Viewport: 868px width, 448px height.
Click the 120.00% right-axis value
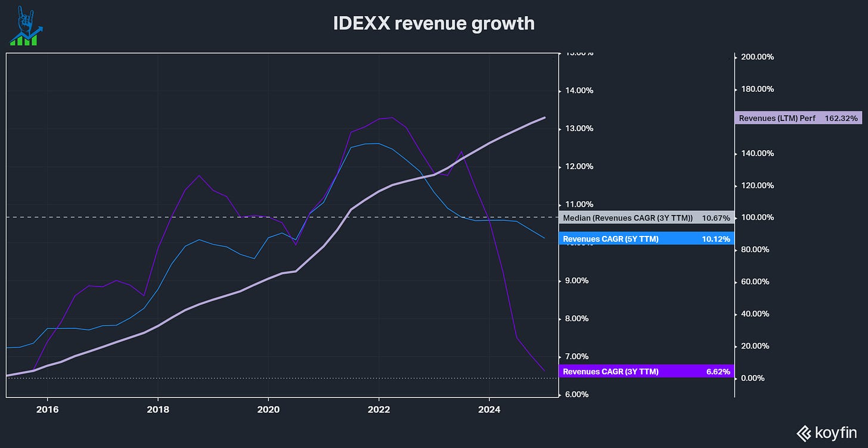[x=757, y=186]
